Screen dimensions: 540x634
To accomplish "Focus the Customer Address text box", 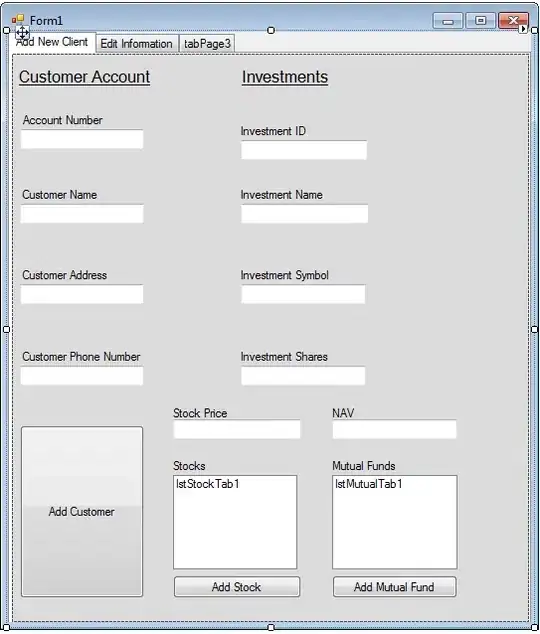I will click(x=82, y=294).
